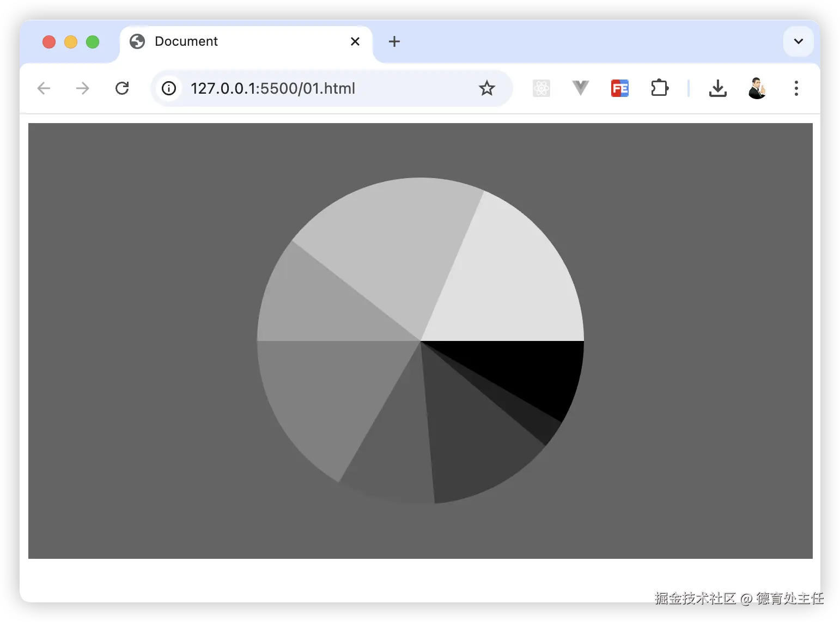This screenshot has width=840, height=622.
Task: Expand the tab search dropdown chevron
Action: click(x=799, y=41)
